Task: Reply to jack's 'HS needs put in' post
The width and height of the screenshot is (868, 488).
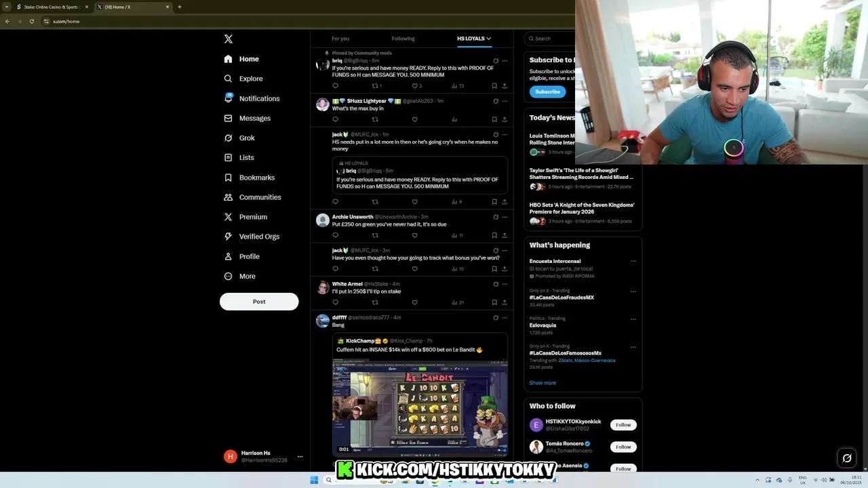Action: [x=335, y=201]
